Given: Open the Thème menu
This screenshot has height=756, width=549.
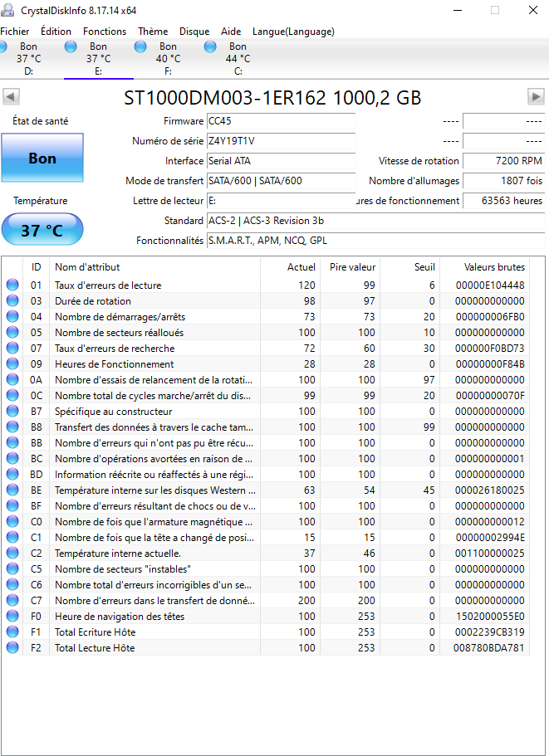Looking at the screenshot, I should [x=153, y=32].
